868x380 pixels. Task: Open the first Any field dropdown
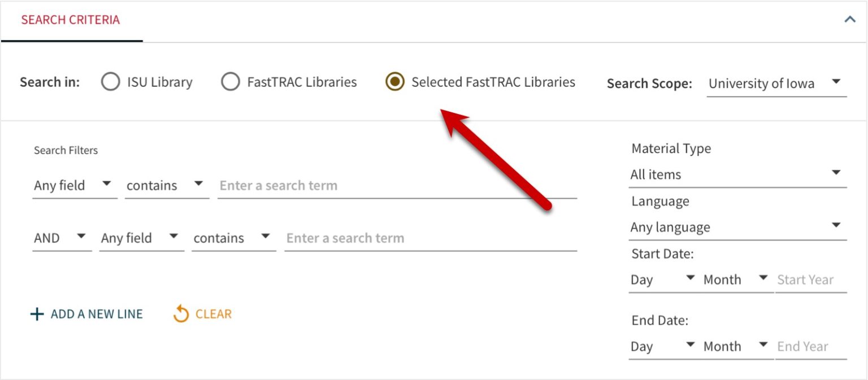(74, 185)
